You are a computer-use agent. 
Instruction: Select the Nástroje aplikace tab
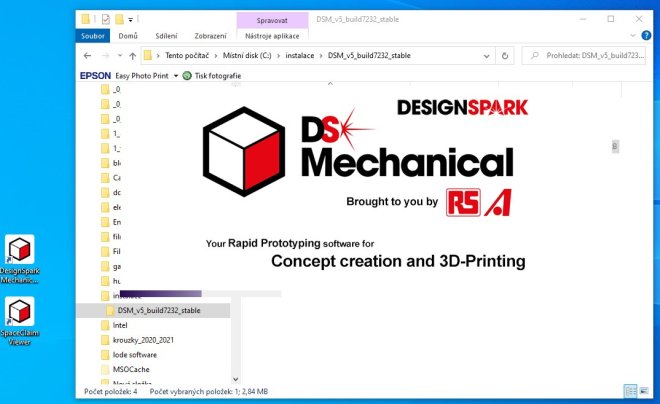coord(272,36)
